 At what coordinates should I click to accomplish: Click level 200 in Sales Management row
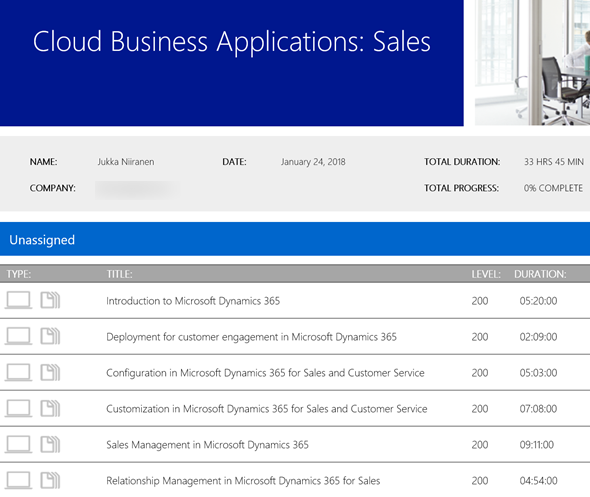click(480, 445)
